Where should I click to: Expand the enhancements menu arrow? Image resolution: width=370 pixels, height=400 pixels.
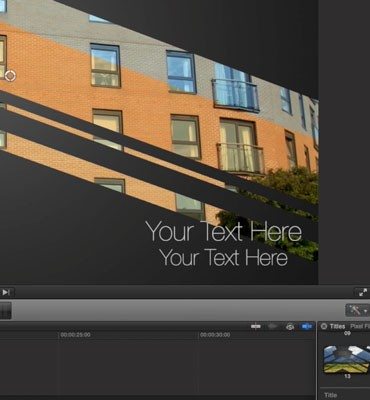[x=365, y=311]
